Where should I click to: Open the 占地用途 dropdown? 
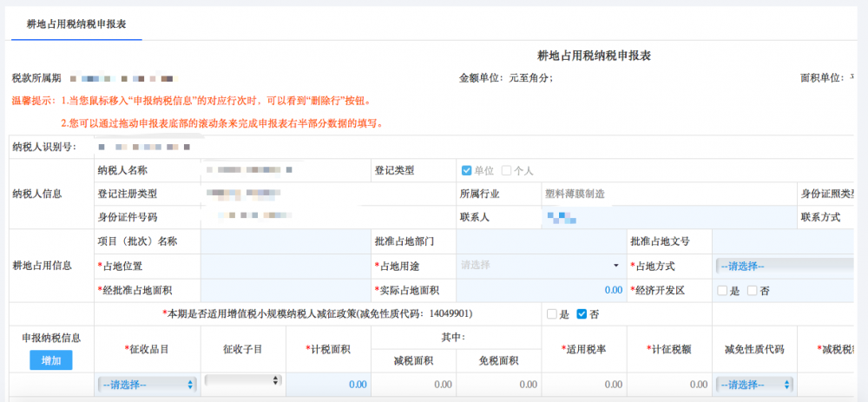541,266
